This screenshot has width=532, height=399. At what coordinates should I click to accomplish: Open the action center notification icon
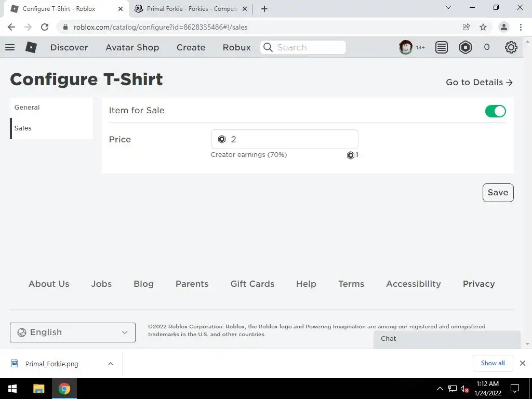pyautogui.click(x=515, y=389)
